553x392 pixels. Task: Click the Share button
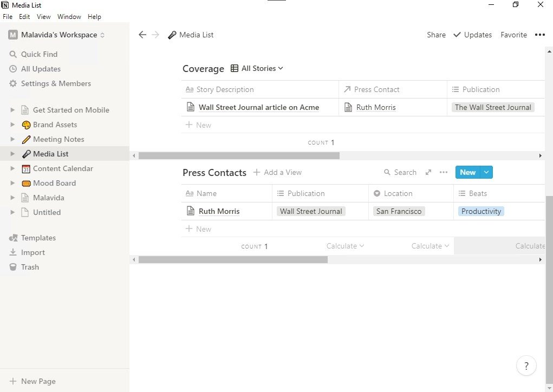point(436,35)
